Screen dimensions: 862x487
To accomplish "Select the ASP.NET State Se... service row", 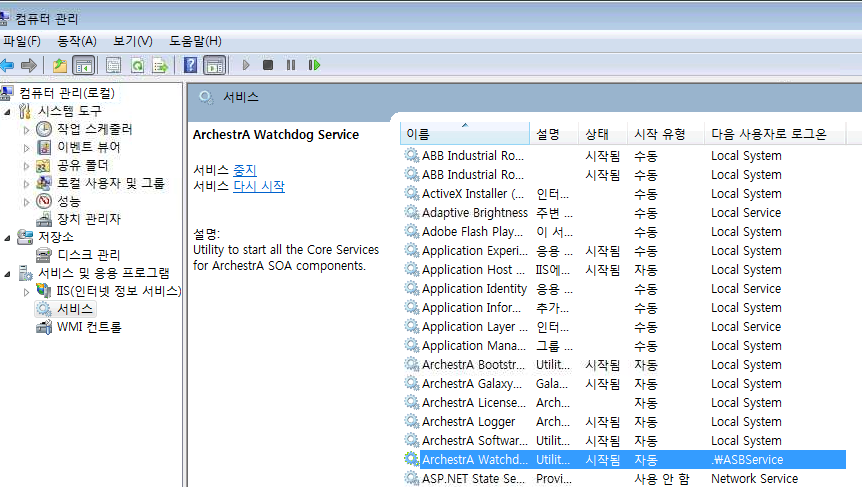I will pos(624,478).
